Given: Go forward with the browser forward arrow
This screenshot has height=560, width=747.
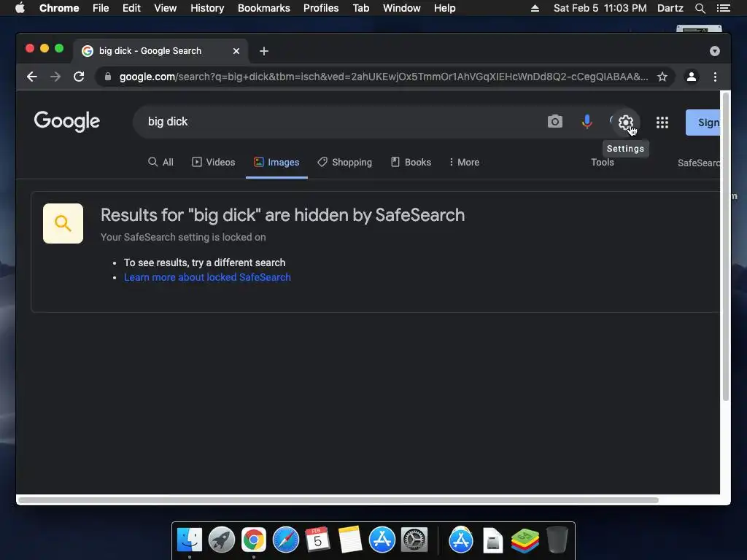Looking at the screenshot, I should click(x=55, y=77).
